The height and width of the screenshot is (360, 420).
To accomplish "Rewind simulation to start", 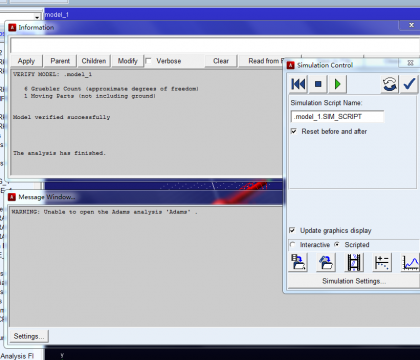I will 298,84.
